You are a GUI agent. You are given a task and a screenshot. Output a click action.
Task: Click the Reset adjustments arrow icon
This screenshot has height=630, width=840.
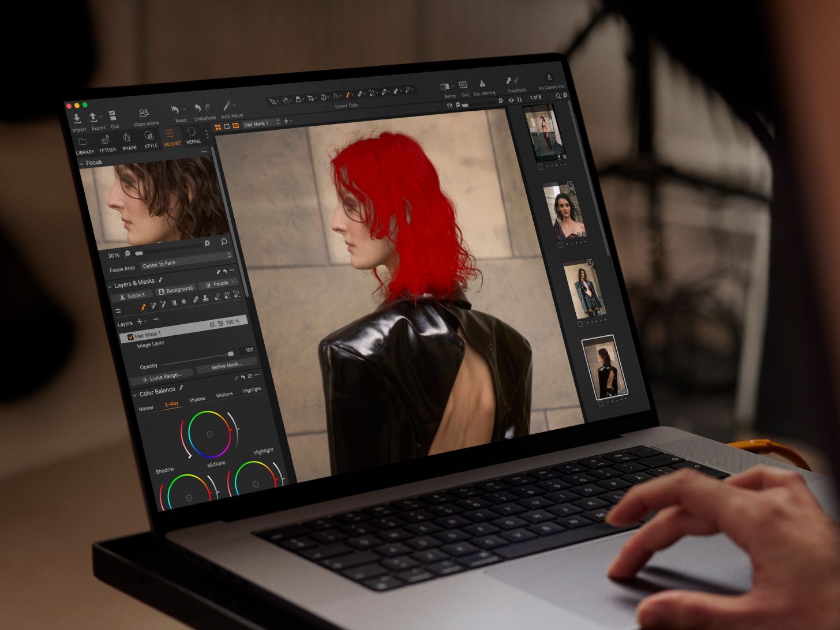click(x=175, y=110)
